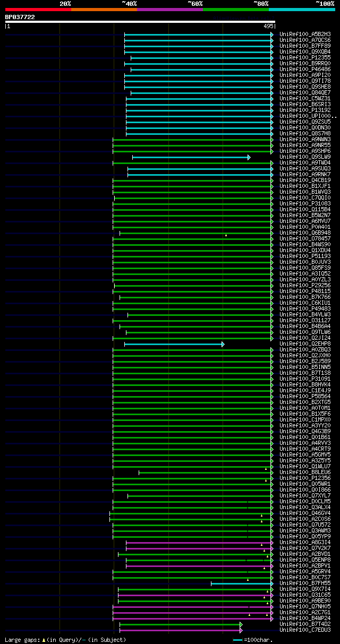Open hit UniRef100_Q9SHE8
340x644 pixels.
point(305,87)
